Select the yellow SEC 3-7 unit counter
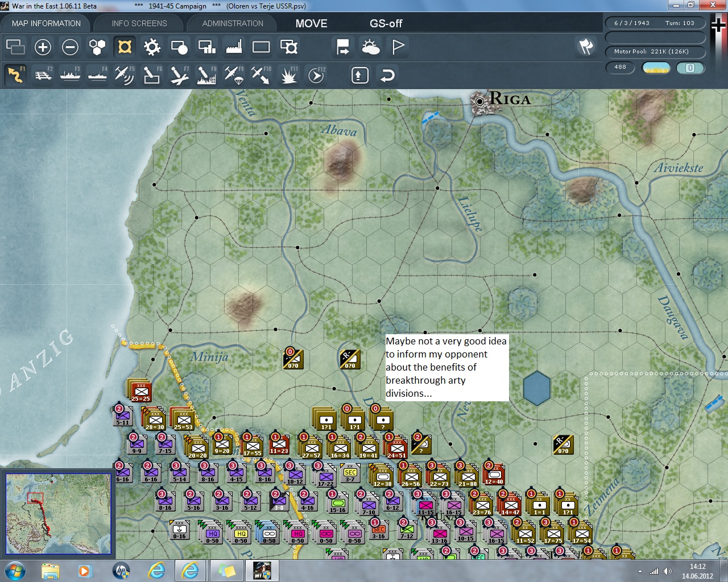Viewport: 728px width, 582px height. click(350, 474)
